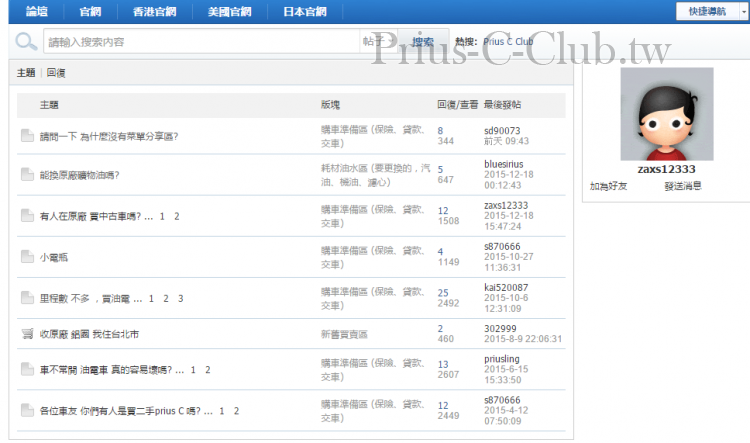The image size is (750, 443).
Task: Go to page 2 of 車不常開 油電車 thread
Action: tap(208, 370)
